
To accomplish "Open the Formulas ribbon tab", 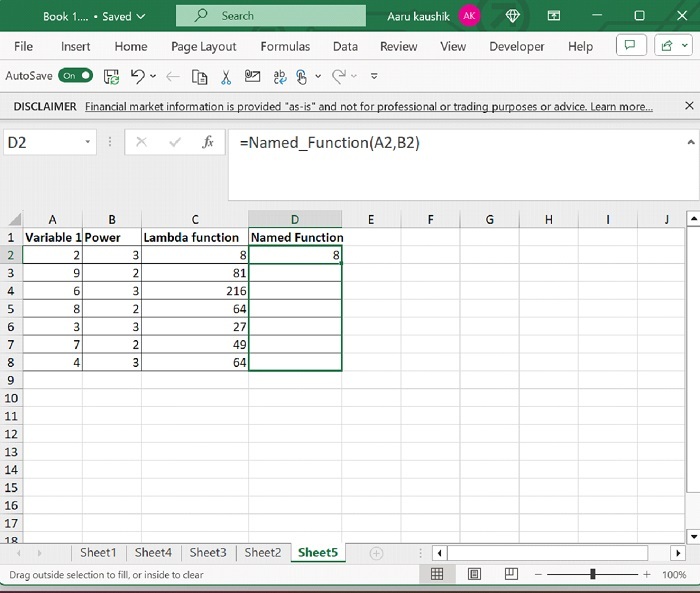I will click(x=285, y=46).
